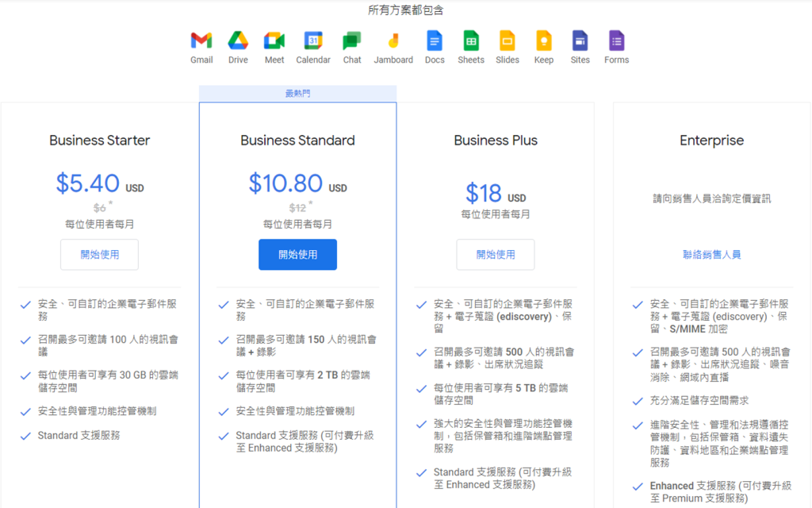This screenshot has height=508, width=812.
Task: Click Business Standard's 企業電子郵件服務 feature
Action: pyautogui.click(x=305, y=310)
